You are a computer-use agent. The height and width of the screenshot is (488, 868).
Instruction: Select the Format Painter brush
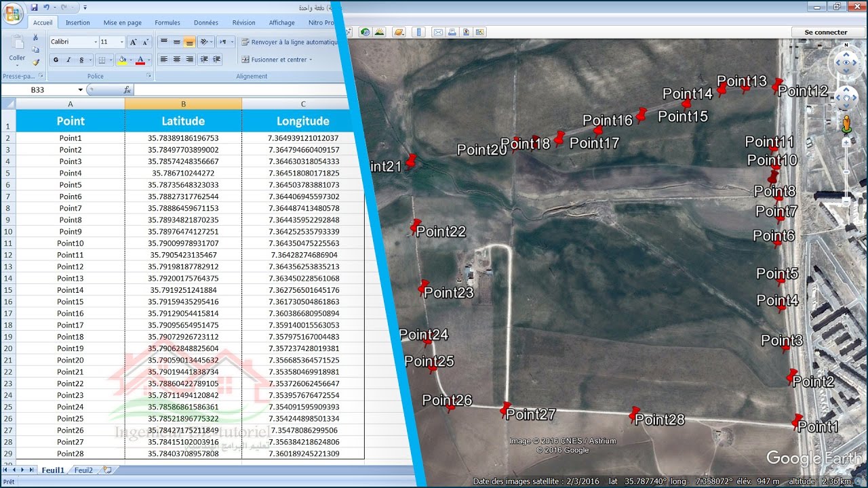(35, 62)
